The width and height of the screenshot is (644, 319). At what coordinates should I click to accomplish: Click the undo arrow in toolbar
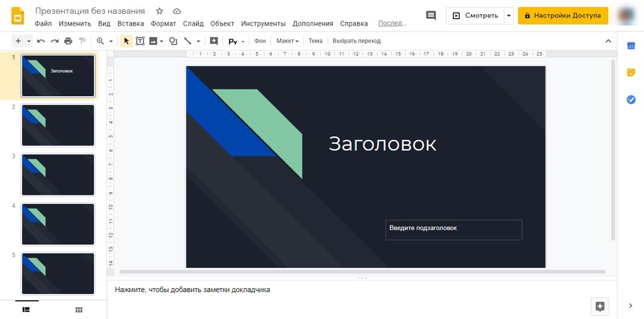click(x=41, y=41)
